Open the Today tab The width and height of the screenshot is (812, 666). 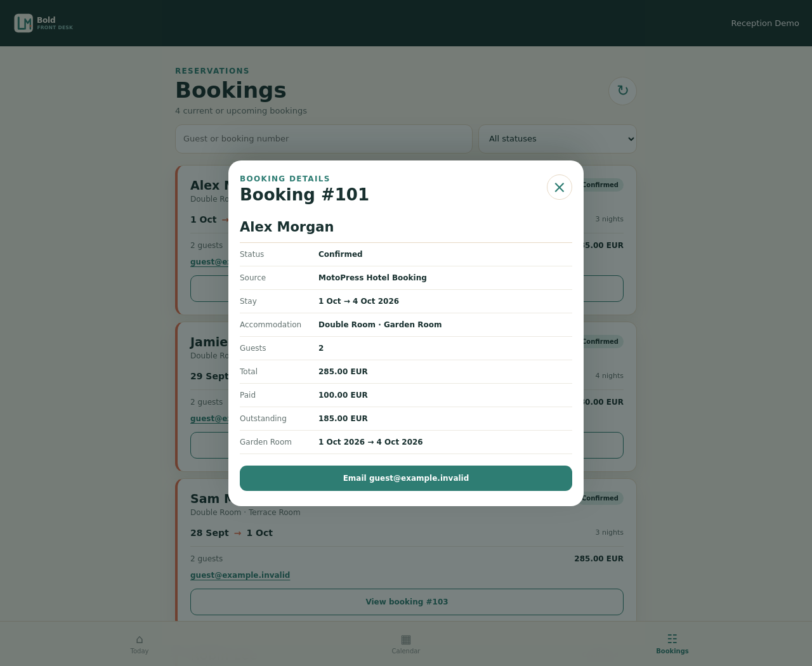pyautogui.click(x=140, y=644)
